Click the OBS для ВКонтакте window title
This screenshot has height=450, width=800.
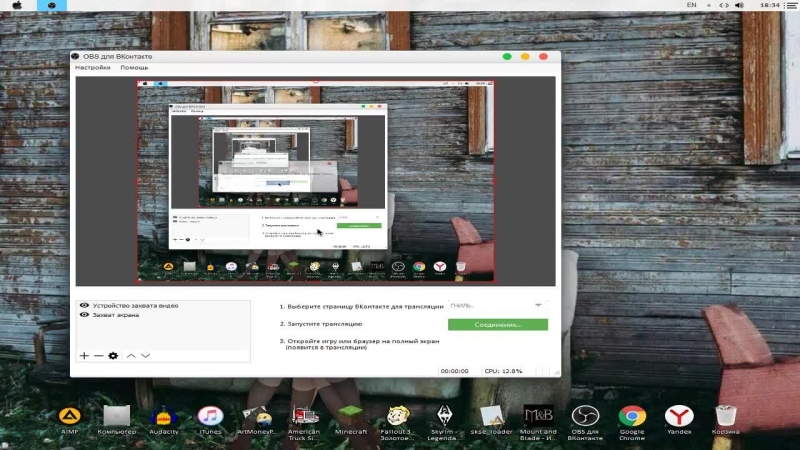(117, 57)
